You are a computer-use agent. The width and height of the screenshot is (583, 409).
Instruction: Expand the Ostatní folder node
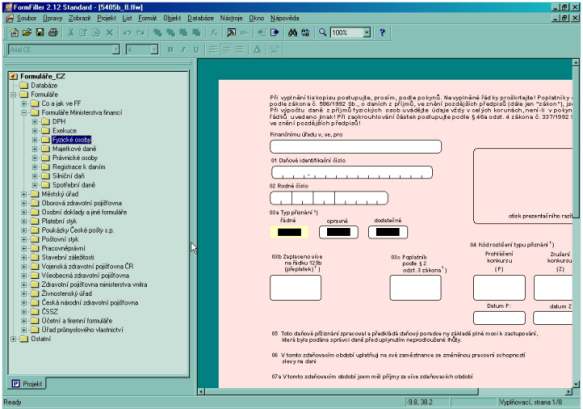13,339
